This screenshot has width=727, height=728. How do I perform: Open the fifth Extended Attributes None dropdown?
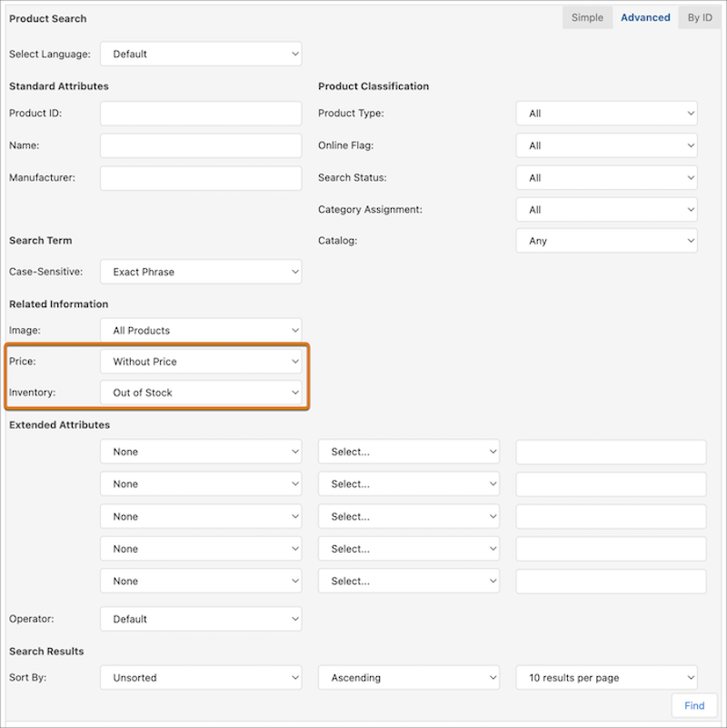tap(201, 582)
